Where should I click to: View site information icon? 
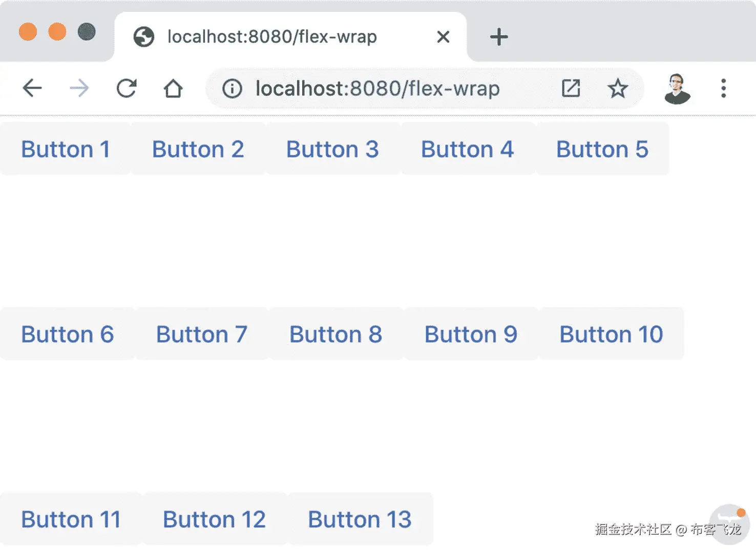click(232, 89)
